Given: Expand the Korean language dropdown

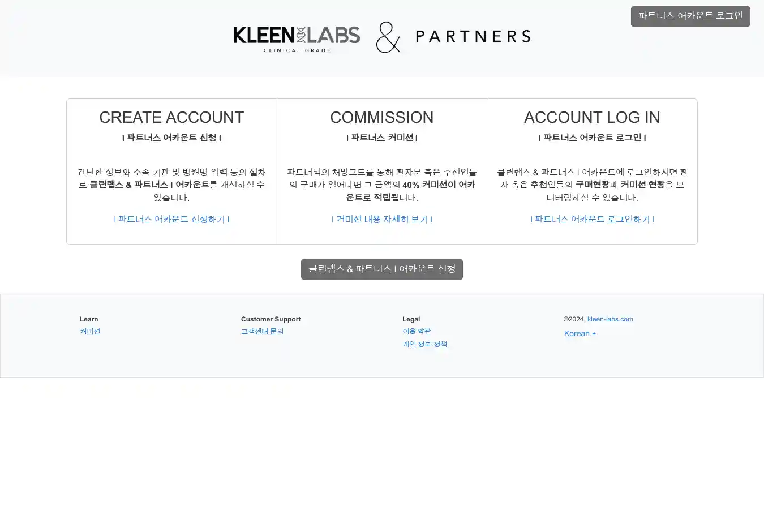Looking at the screenshot, I should coord(580,333).
